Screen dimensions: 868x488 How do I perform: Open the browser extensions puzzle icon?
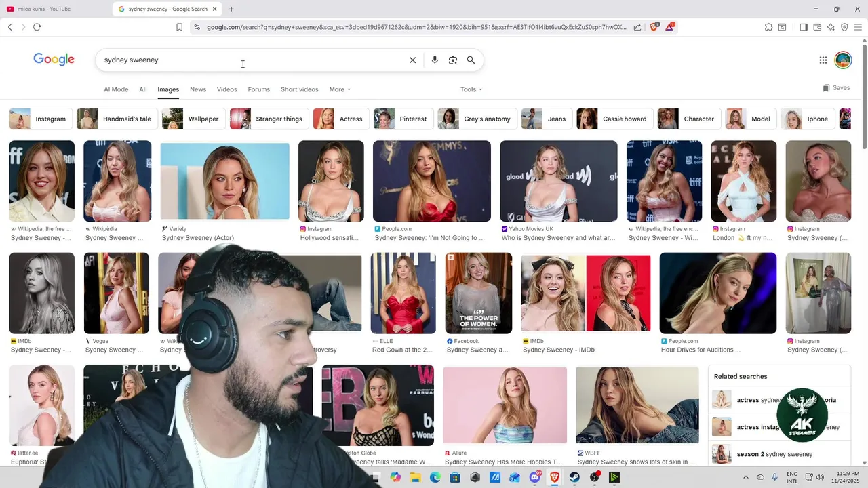coord(768,27)
